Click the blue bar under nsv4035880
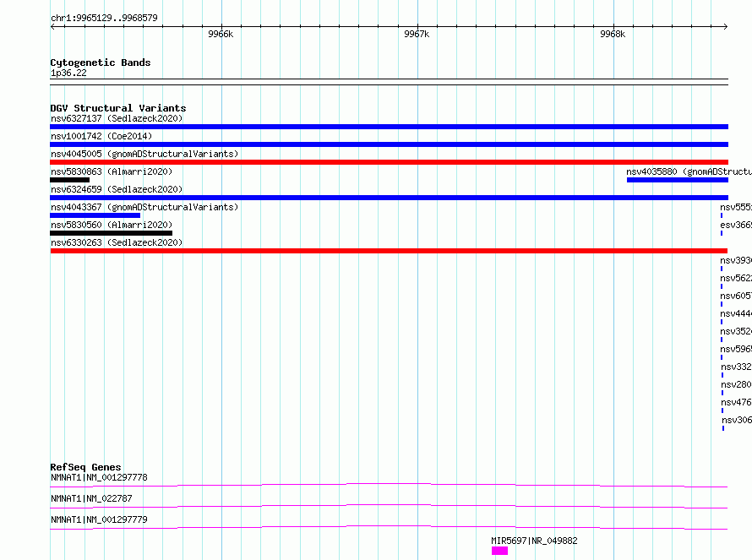Screen dimensions: 752x560 677,180
